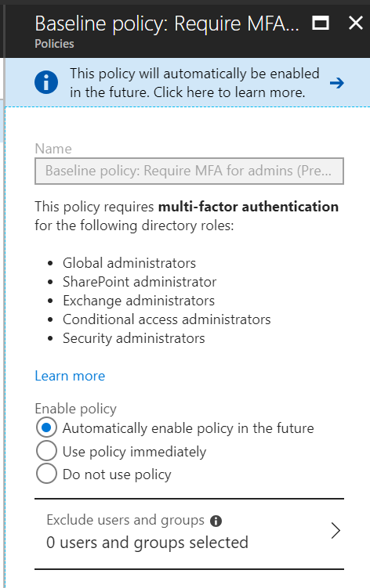
Task: Click the 'Enable policy' section label
Action: pos(75,409)
